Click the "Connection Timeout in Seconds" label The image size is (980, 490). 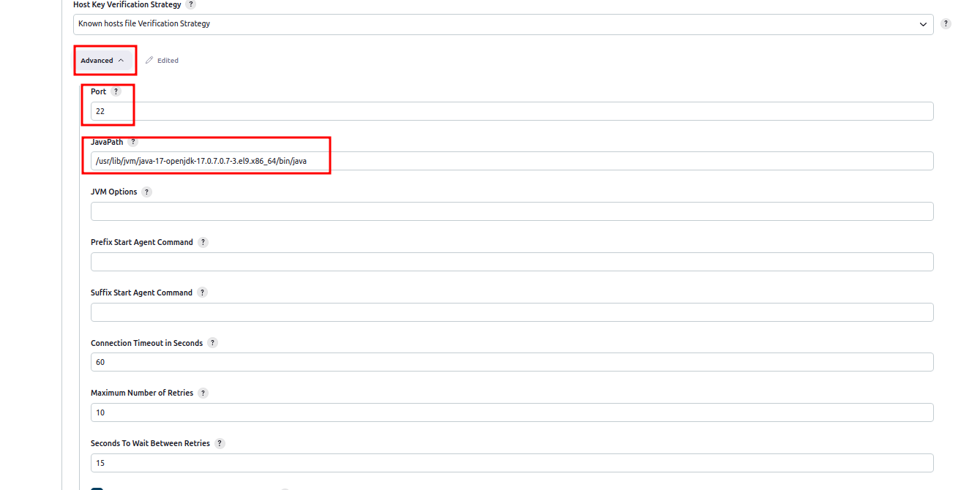[x=146, y=343]
